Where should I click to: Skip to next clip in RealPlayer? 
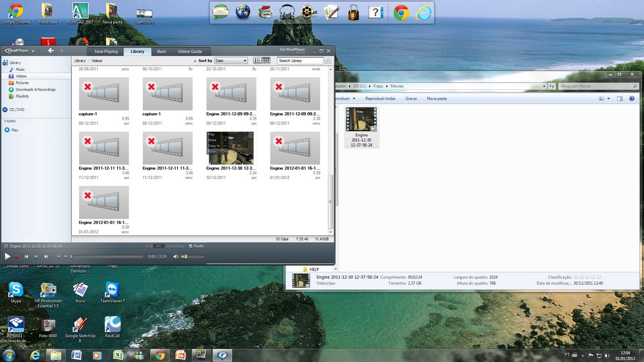pos(46,257)
